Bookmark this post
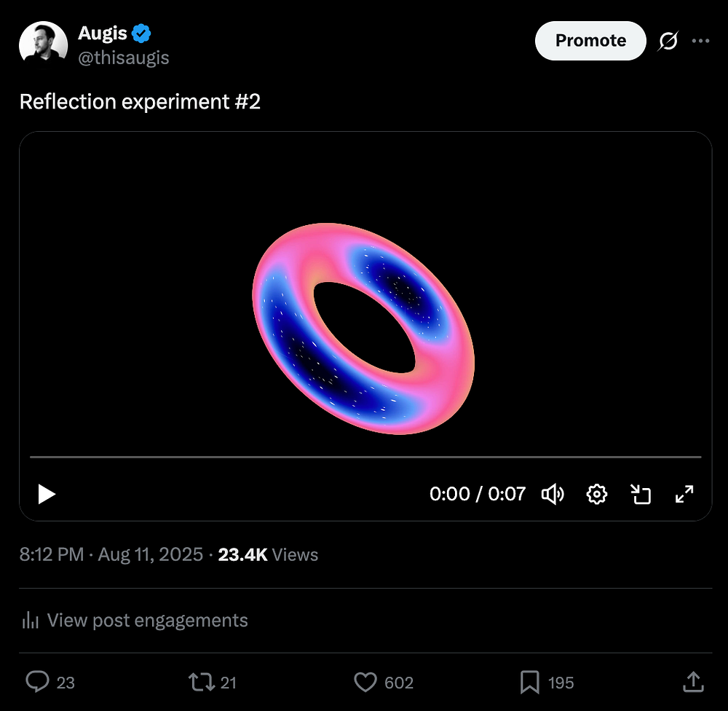This screenshot has height=711, width=728. tap(529, 682)
